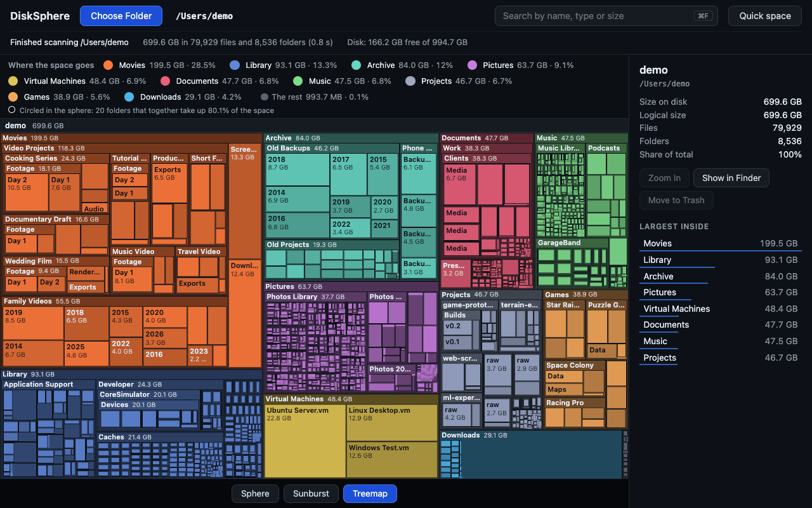Select Library row in Largest Inside list
Image resolution: width=812 pixels, height=508 pixels.
[721, 260]
